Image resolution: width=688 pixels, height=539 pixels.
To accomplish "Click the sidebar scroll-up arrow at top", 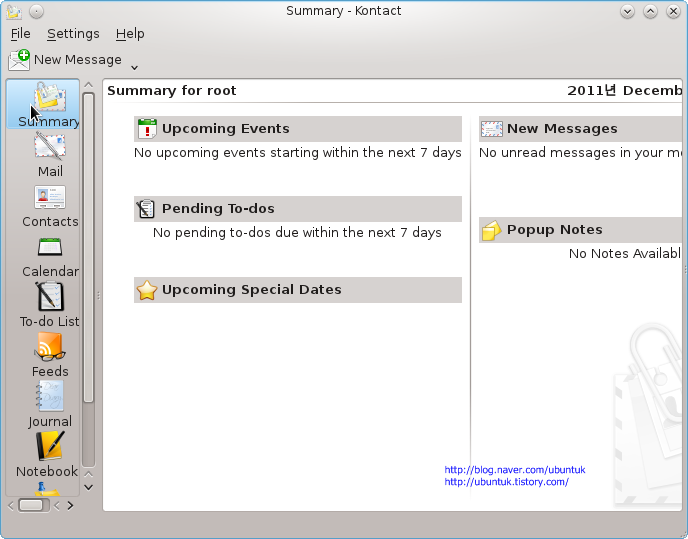I will pos(88,85).
